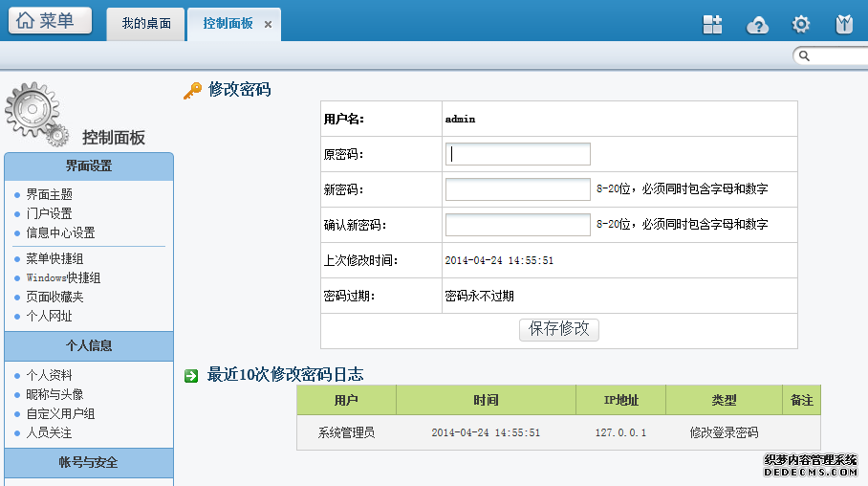The width and height of the screenshot is (868, 486).
Task: Click the add-module grid icon in the header
Action: click(x=712, y=24)
